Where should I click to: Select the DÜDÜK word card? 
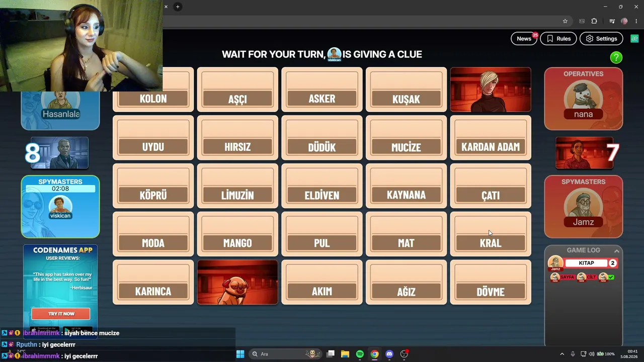322,138
